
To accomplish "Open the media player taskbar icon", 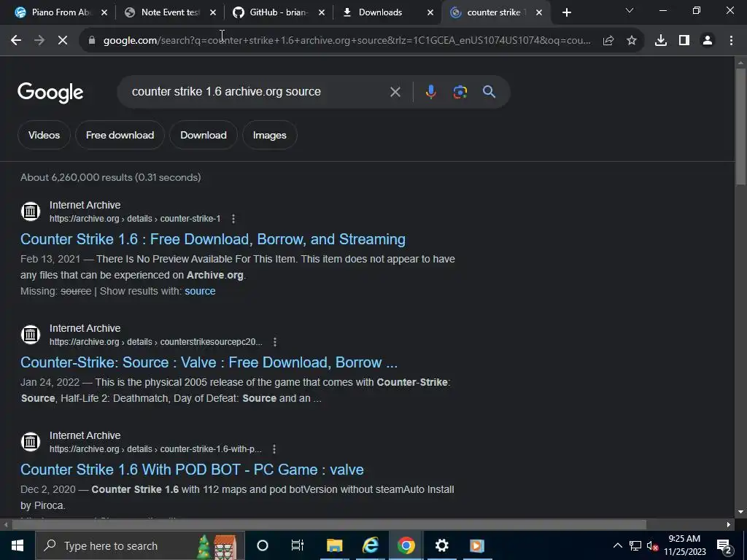I will click(477, 545).
